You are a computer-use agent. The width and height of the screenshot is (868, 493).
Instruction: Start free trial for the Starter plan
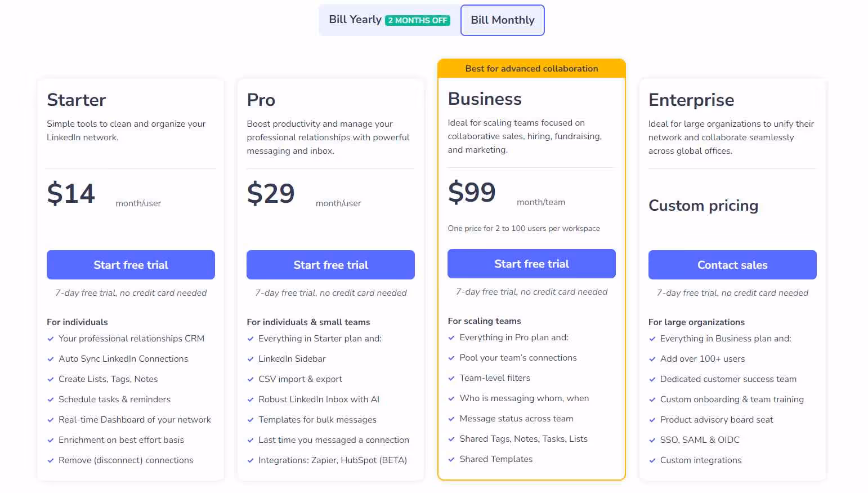pyautogui.click(x=131, y=265)
